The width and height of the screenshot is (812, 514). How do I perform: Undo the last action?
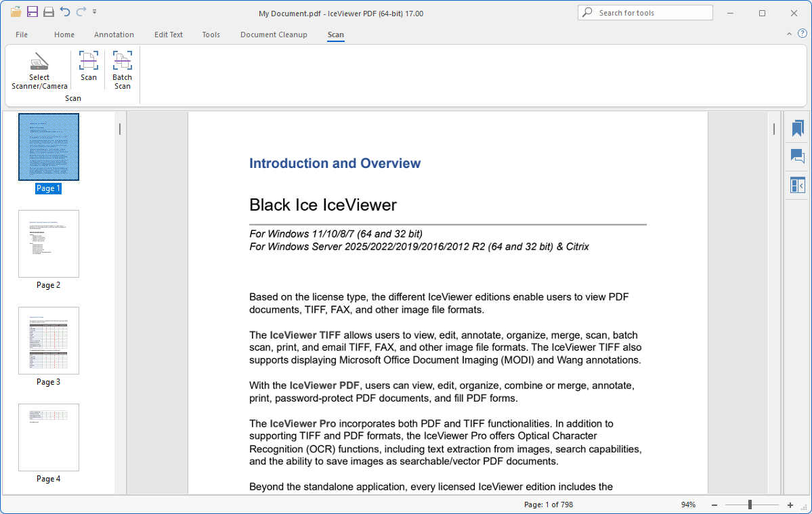(x=65, y=12)
